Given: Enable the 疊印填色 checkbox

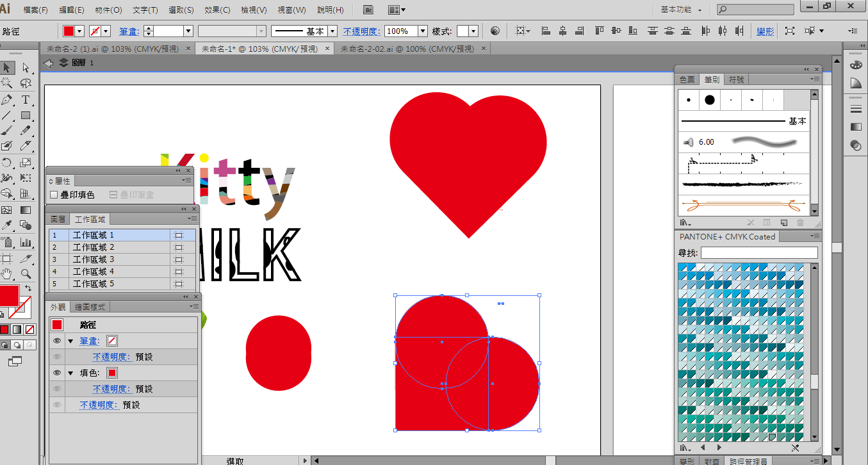Looking at the screenshot, I should point(54,195).
